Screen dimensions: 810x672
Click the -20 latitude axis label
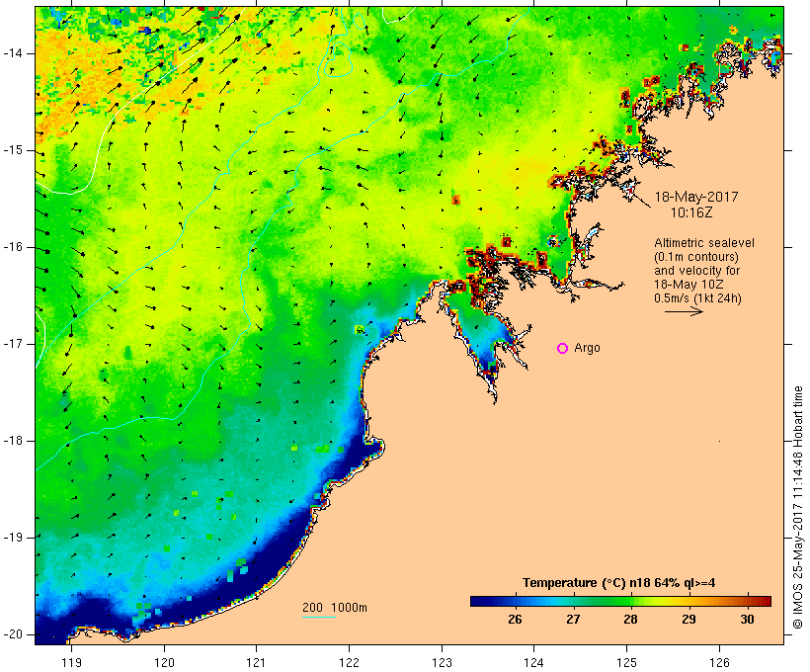click(13, 634)
